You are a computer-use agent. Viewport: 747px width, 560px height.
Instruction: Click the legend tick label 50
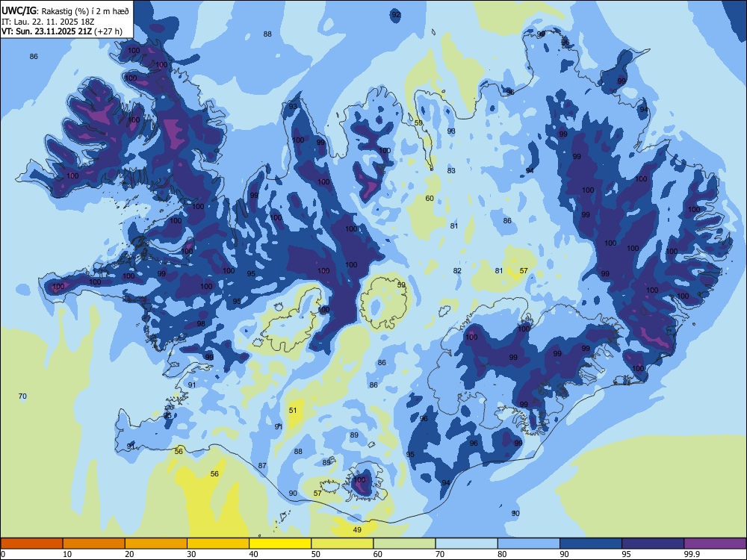click(x=316, y=554)
